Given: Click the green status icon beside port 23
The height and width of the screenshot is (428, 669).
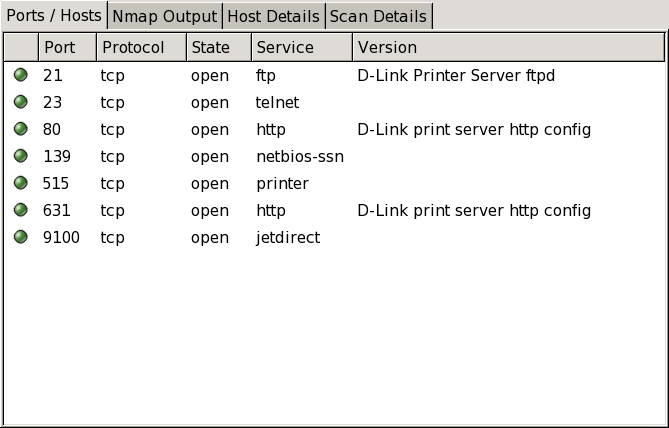Looking at the screenshot, I should [x=21, y=102].
